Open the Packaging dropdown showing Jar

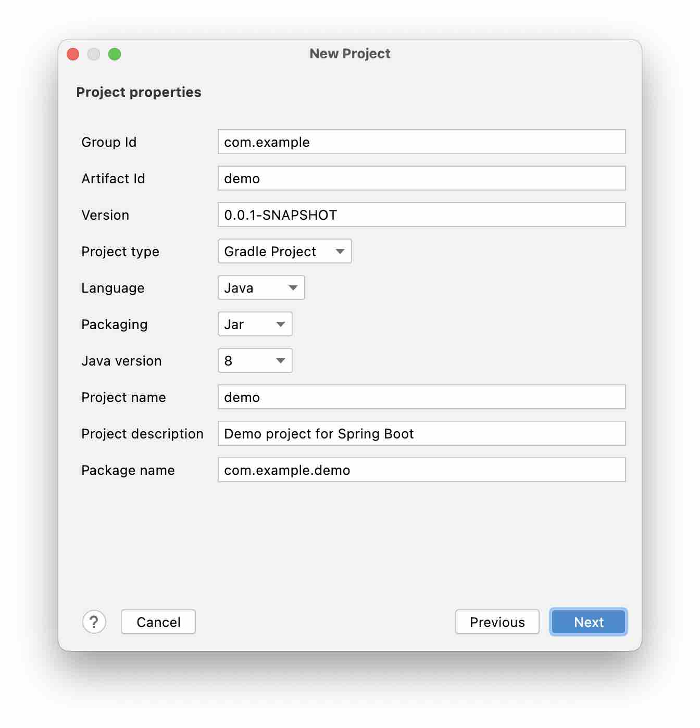pos(255,324)
